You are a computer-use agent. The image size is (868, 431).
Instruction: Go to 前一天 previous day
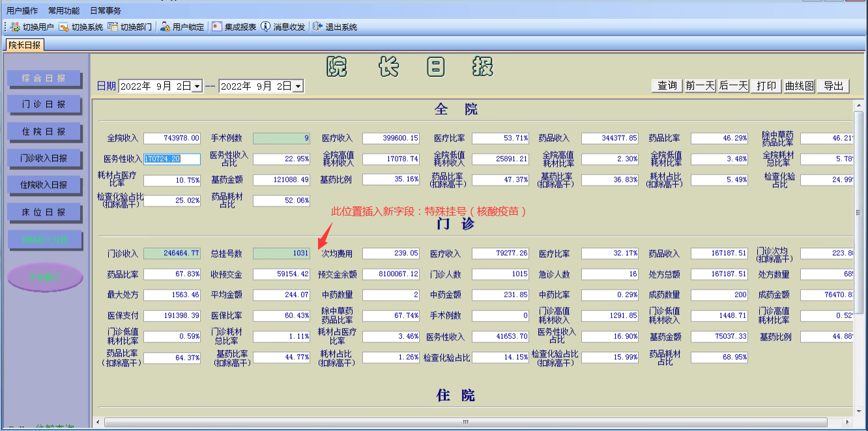point(701,86)
